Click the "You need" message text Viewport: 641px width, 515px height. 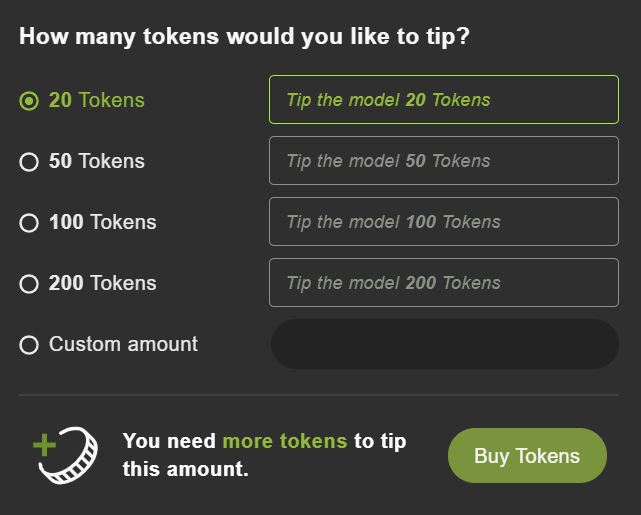click(x=170, y=441)
